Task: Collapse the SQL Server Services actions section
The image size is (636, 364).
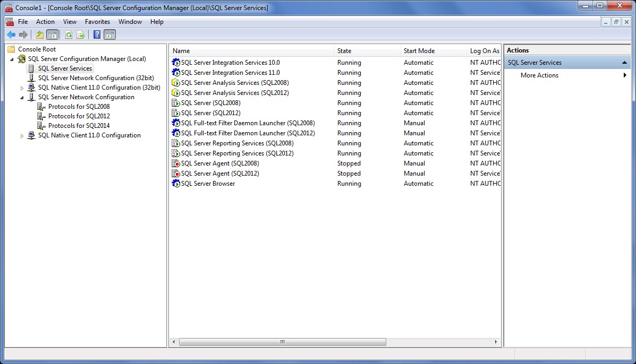Action: click(x=624, y=63)
